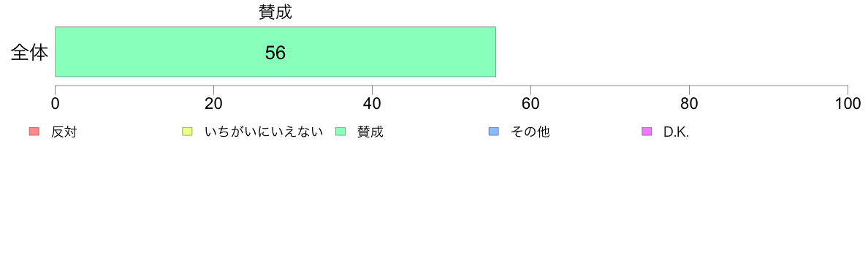The image size is (868, 269).
Task: Select the green 賛成 legend swatch
Action: [x=340, y=131]
